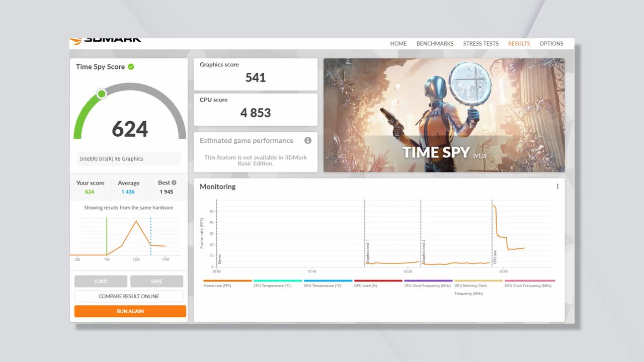
Task: Click the green gauge marker dot
Action: (x=102, y=94)
